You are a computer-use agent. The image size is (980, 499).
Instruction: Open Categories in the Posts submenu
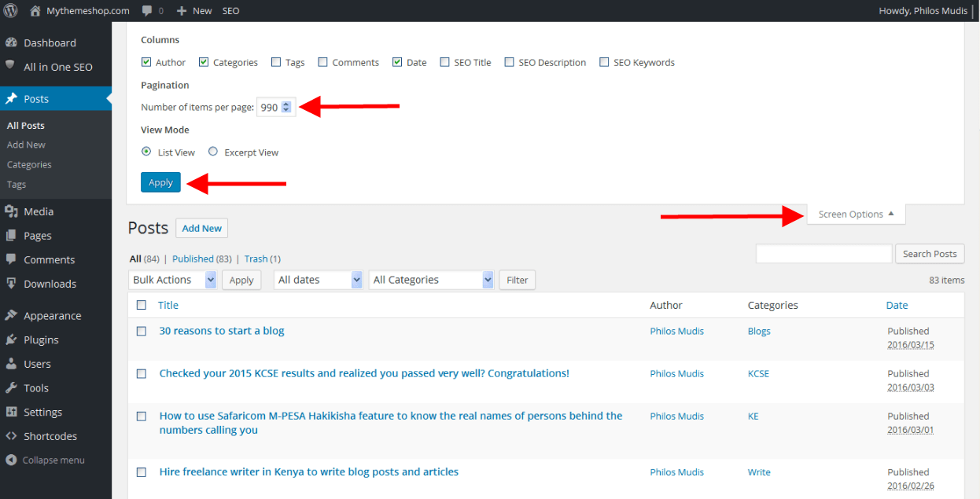point(29,165)
